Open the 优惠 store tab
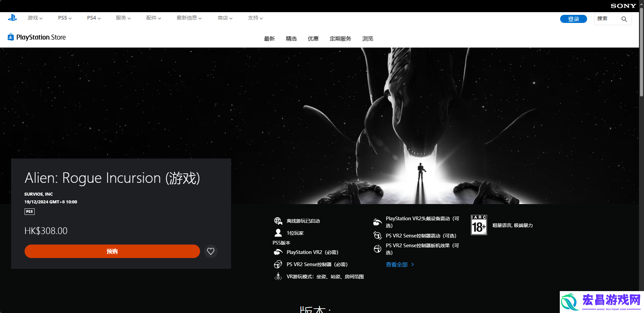This screenshot has height=313, width=644. [x=313, y=39]
